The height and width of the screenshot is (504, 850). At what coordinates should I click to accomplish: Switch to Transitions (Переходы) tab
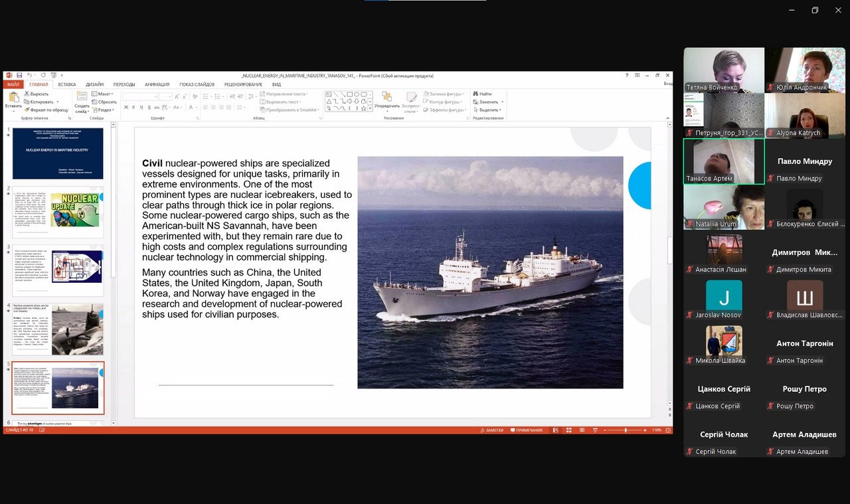pyautogui.click(x=124, y=84)
